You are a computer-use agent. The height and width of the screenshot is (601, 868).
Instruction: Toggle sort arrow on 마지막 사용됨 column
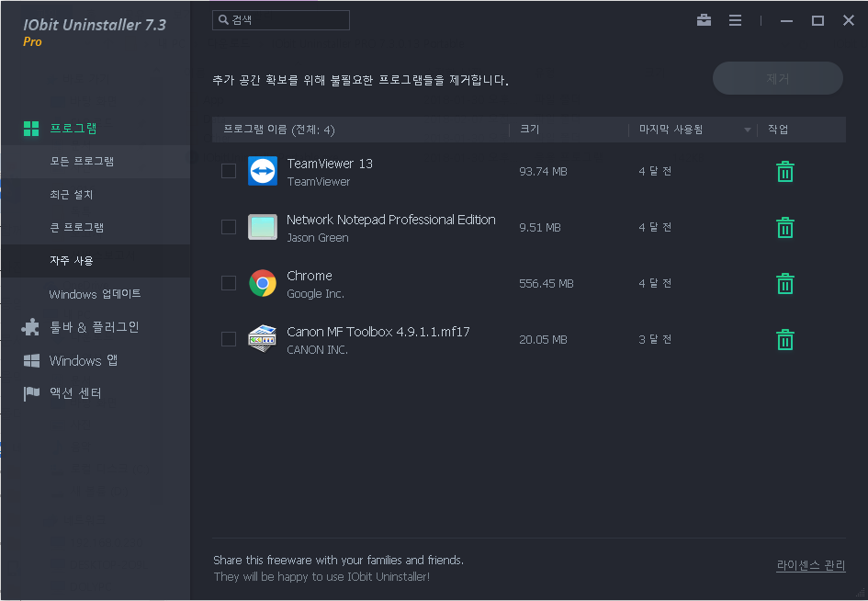click(x=748, y=130)
